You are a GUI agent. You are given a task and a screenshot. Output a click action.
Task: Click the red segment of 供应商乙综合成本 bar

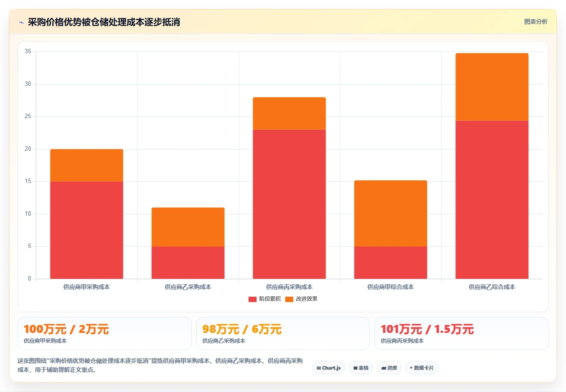[x=492, y=200]
